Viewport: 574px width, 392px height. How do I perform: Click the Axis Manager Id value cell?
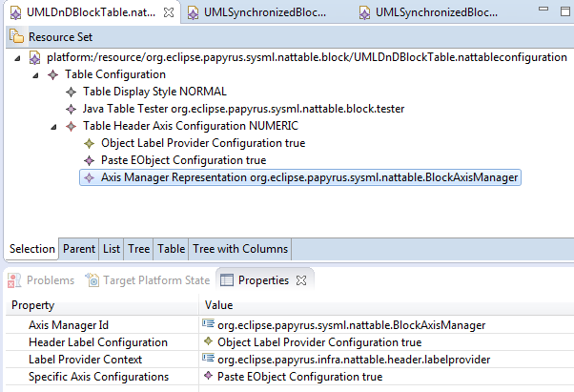point(386,325)
